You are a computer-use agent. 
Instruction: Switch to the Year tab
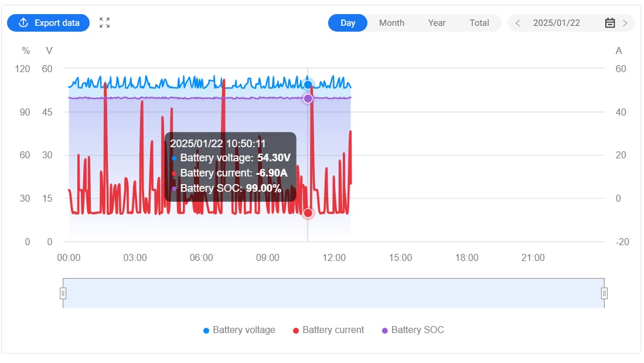tap(437, 23)
